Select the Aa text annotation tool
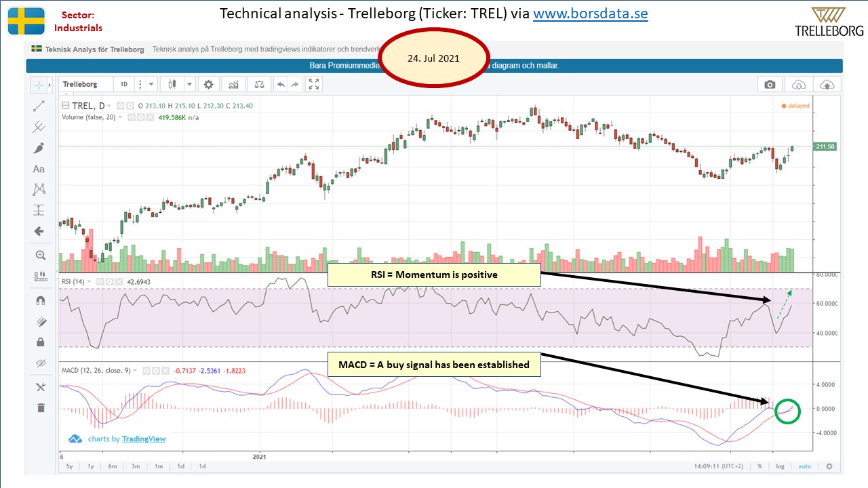This screenshot has width=868, height=488. pos(39,169)
